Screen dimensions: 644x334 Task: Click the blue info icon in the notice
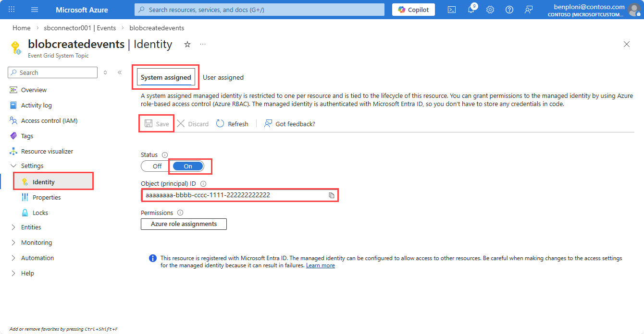[153, 259]
